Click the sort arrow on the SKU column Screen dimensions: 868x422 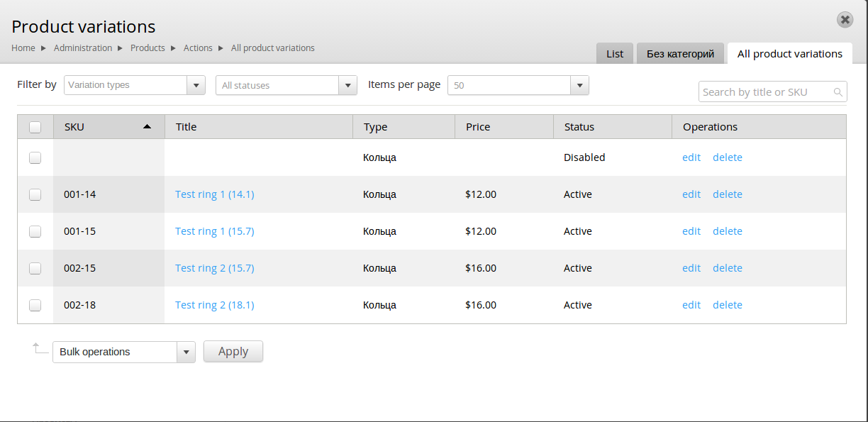tap(147, 126)
